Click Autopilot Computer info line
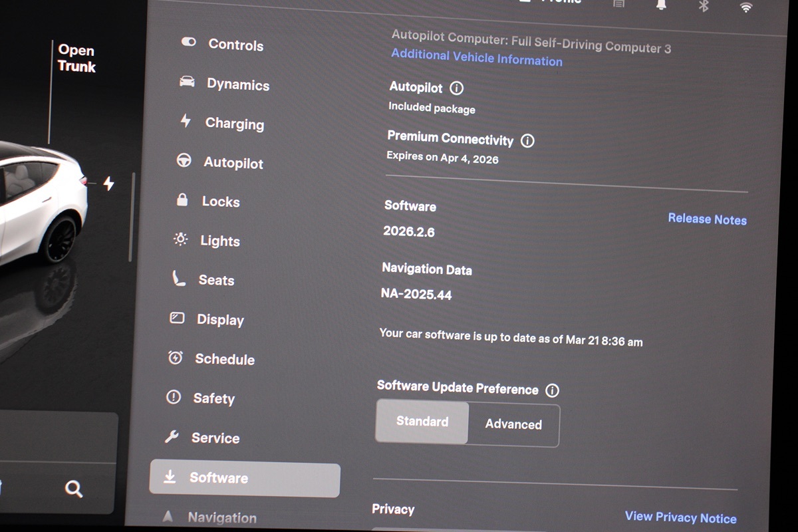The height and width of the screenshot is (532, 798). click(531, 41)
